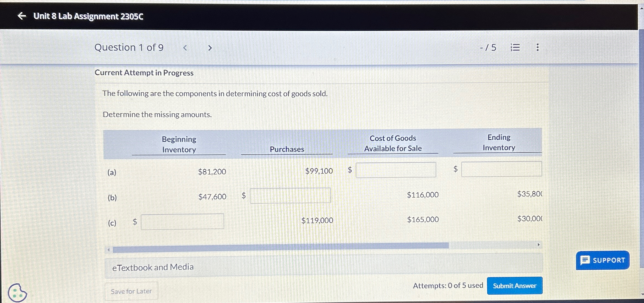This screenshot has width=644, height=303.
Task: Go to the previous question chevron
Action: tap(185, 48)
